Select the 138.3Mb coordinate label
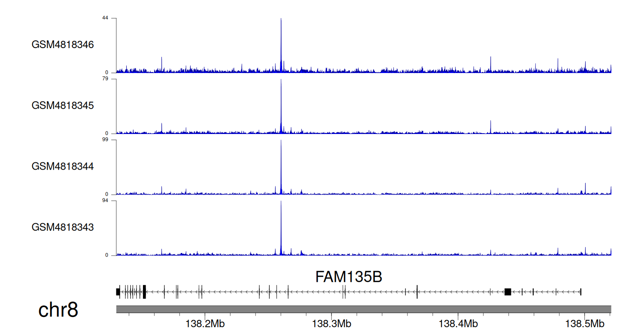The height and width of the screenshot is (335, 644). click(x=331, y=324)
